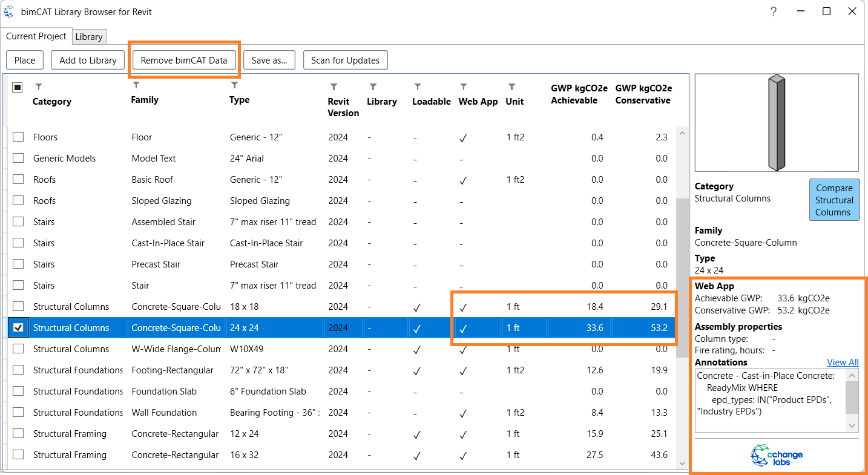Click the Remove bimCAT Data button
Screen dimensions: 868x475
[x=184, y=60]
